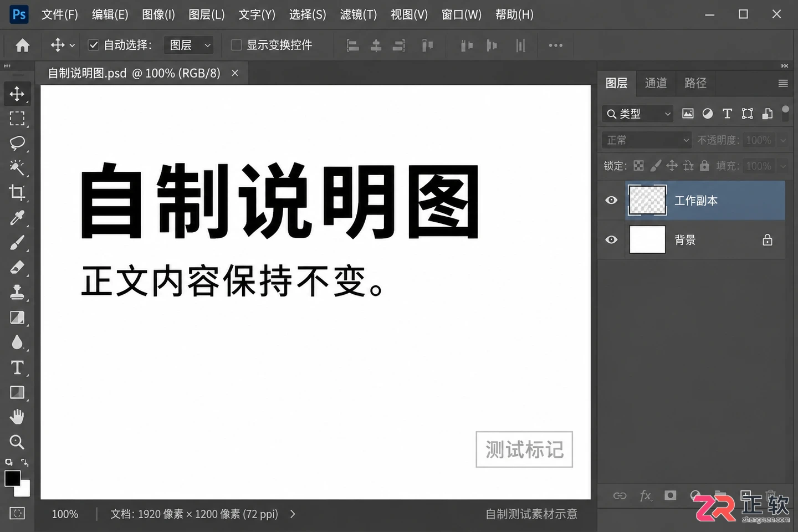Screen dimensions: 798x532
Task: Open the 图层 auto-select dropdown
Action: pyautogui.click(x=189, y=45)
